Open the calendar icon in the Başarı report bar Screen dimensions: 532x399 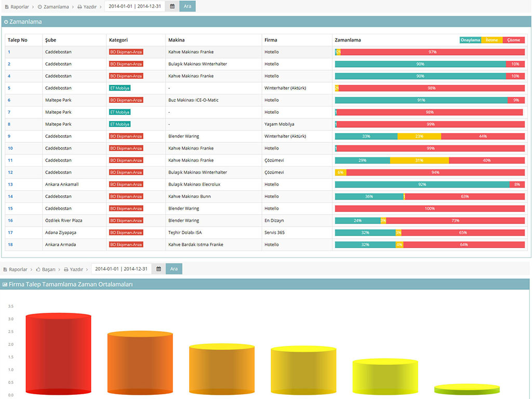pyautogui.click(x=158, y=269)
